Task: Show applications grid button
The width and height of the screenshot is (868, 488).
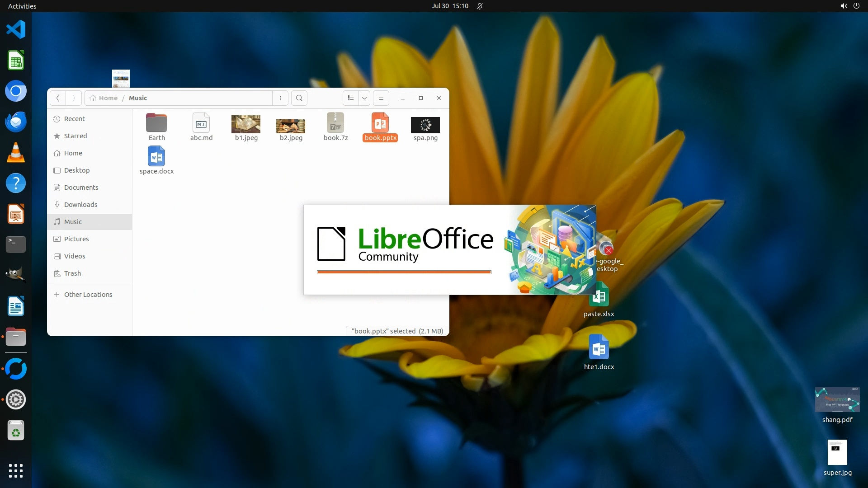Action: click(x=16, y=471)
